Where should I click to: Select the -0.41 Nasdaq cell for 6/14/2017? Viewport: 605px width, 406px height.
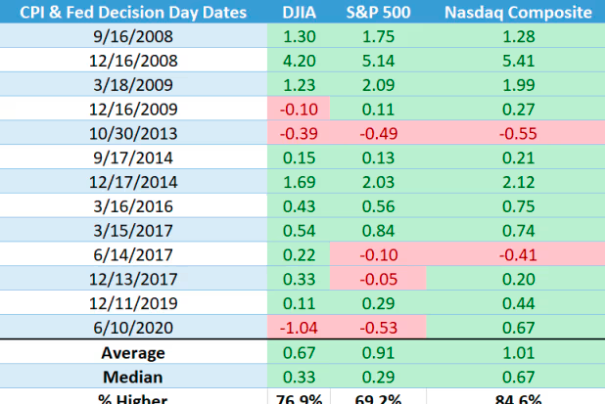click(x=515, y=254)
